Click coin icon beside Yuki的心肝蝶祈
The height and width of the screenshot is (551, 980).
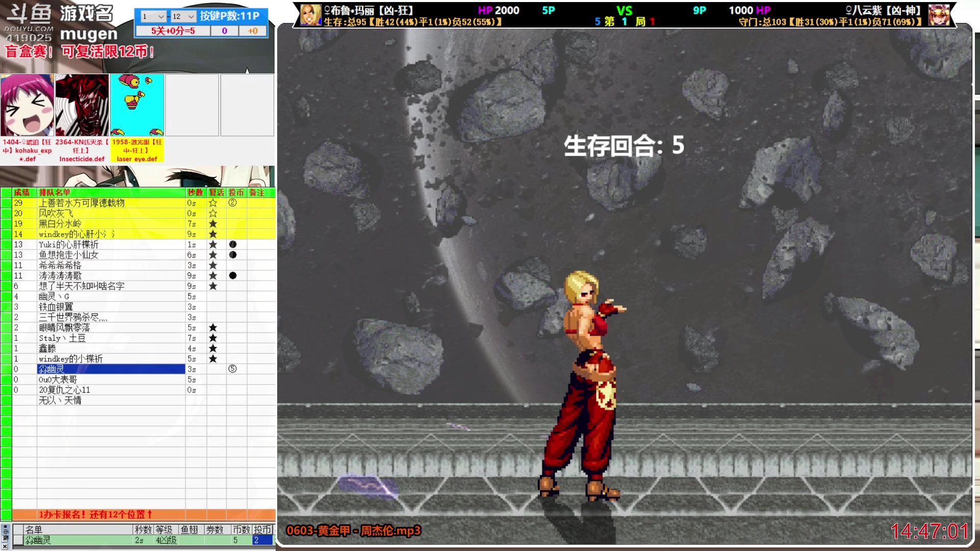[234, 244]
